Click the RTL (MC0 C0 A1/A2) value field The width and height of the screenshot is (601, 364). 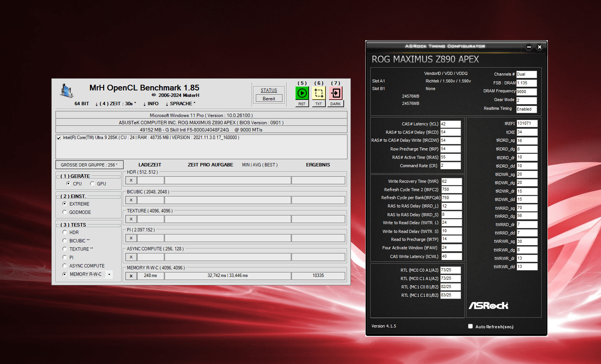[x=450, y=270]
